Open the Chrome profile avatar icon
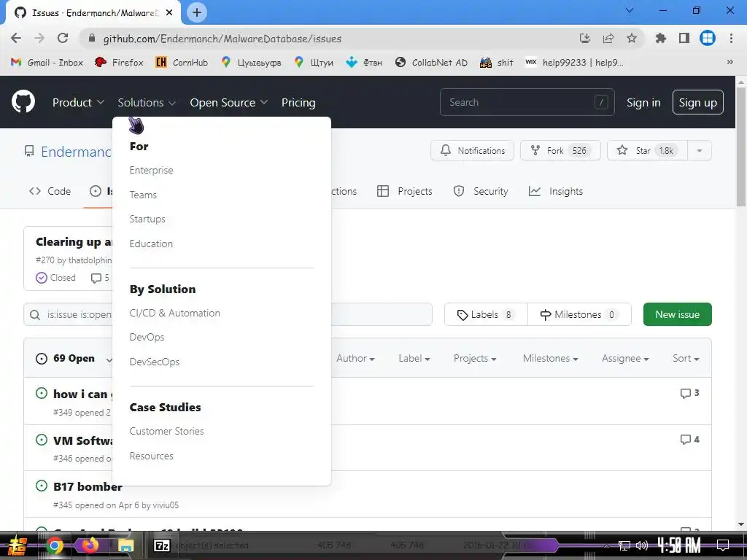This screenshot has height=560, width=747. (x=708, y=39)
